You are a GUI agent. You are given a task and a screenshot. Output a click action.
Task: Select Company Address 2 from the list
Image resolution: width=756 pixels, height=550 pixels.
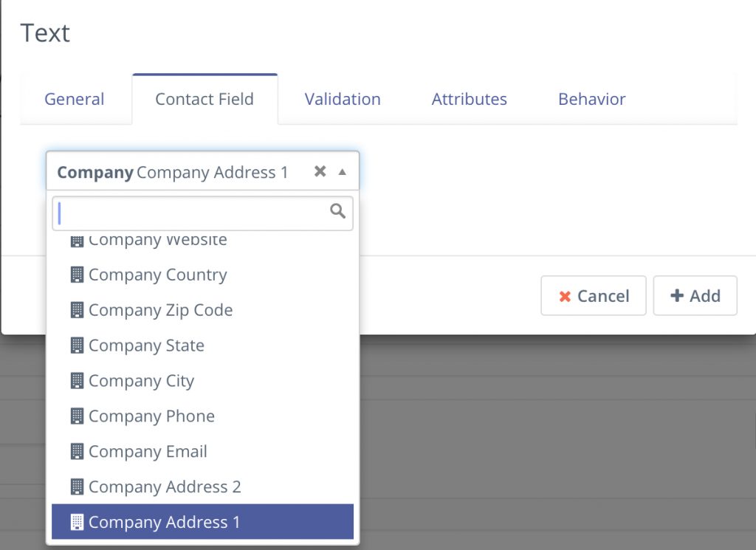(202, 487)
